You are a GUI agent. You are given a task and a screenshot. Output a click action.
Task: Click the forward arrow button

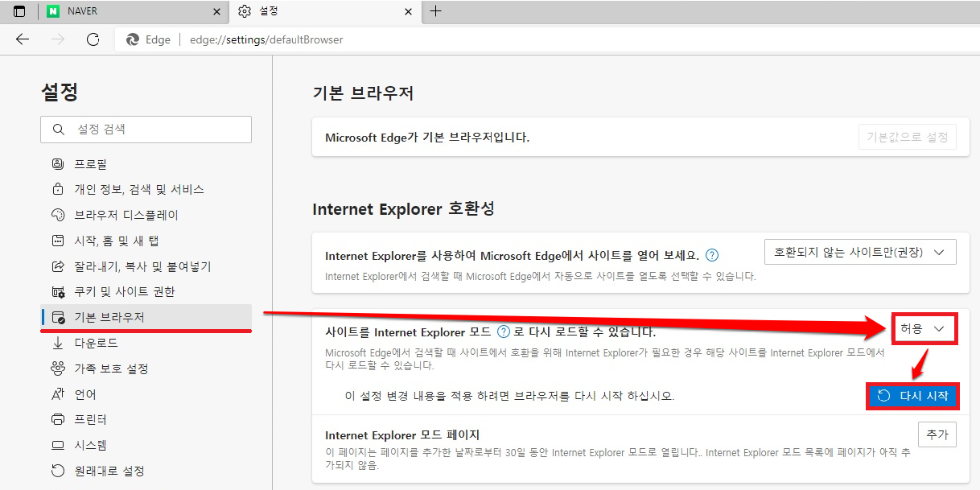(57, 39)
